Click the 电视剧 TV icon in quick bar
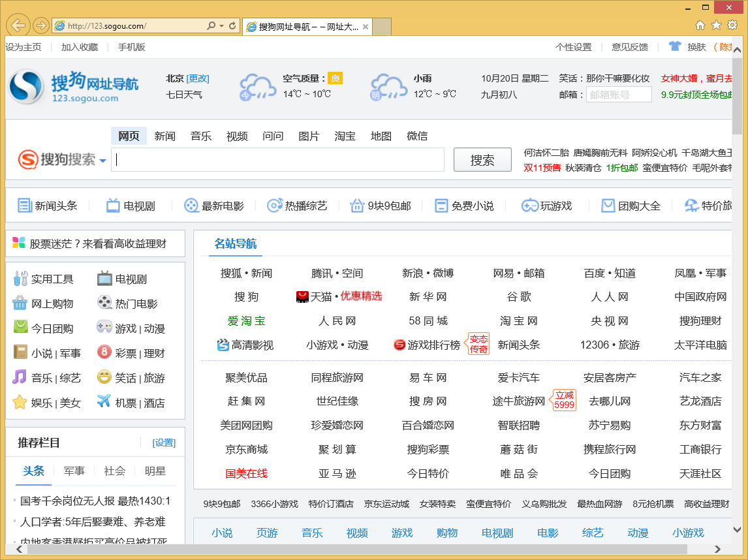Screen dimensions: 748x560 point(113,206)
